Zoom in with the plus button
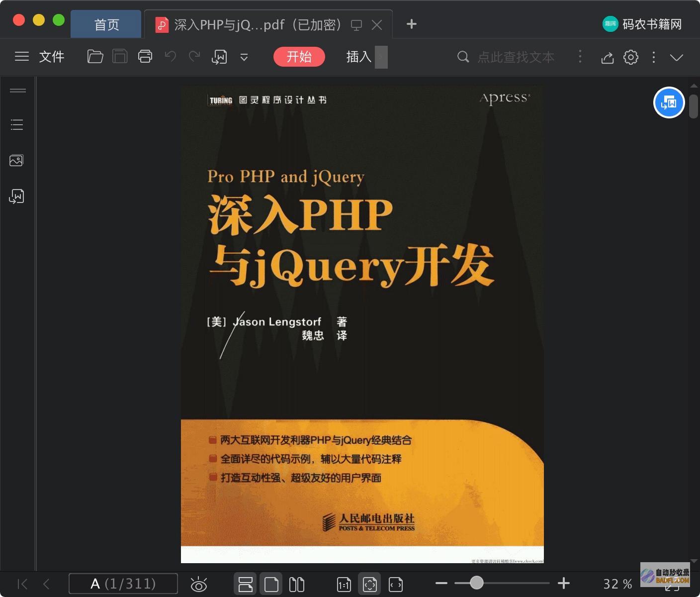The height and width of the screenshot is (597, 700). pyautogui.click(x=564, y=583)
